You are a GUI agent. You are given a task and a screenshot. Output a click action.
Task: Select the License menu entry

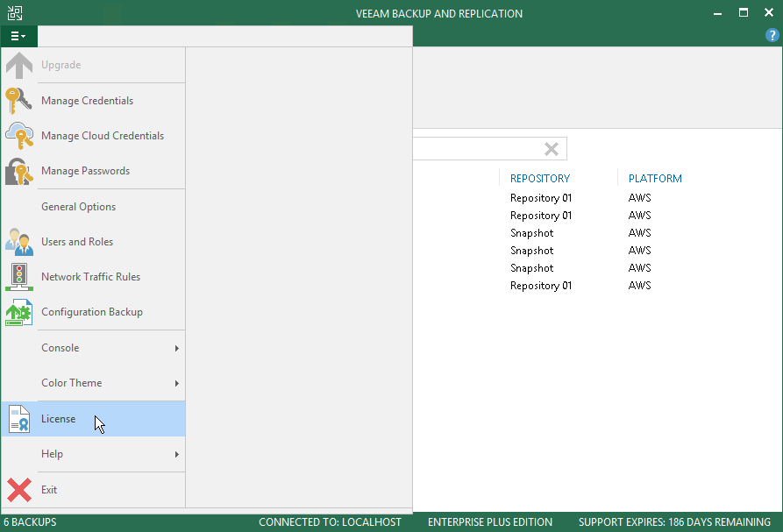point(93,419)
